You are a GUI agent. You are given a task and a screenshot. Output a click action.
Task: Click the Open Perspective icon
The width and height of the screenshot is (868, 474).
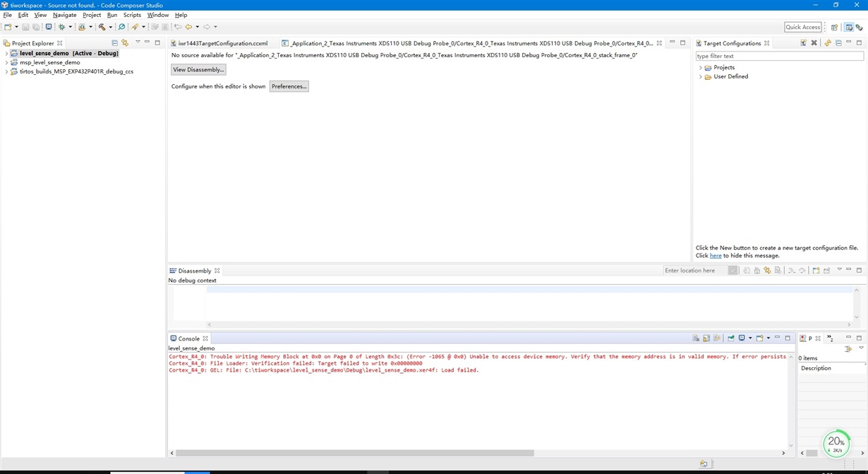(x=834, y=27)
